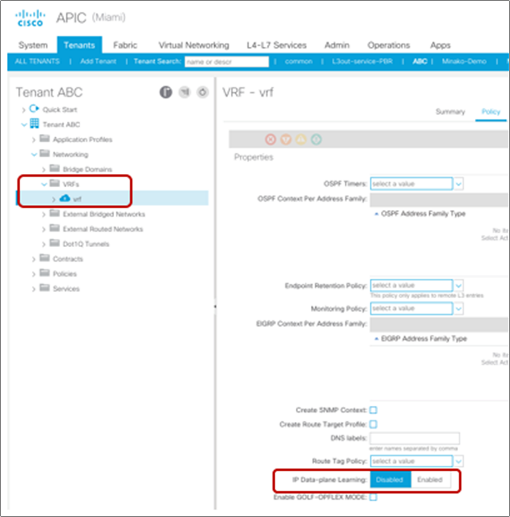Viewport: 510px width, 517px height.
Task: Open the Virtual Networking tab
Action: 194,45
